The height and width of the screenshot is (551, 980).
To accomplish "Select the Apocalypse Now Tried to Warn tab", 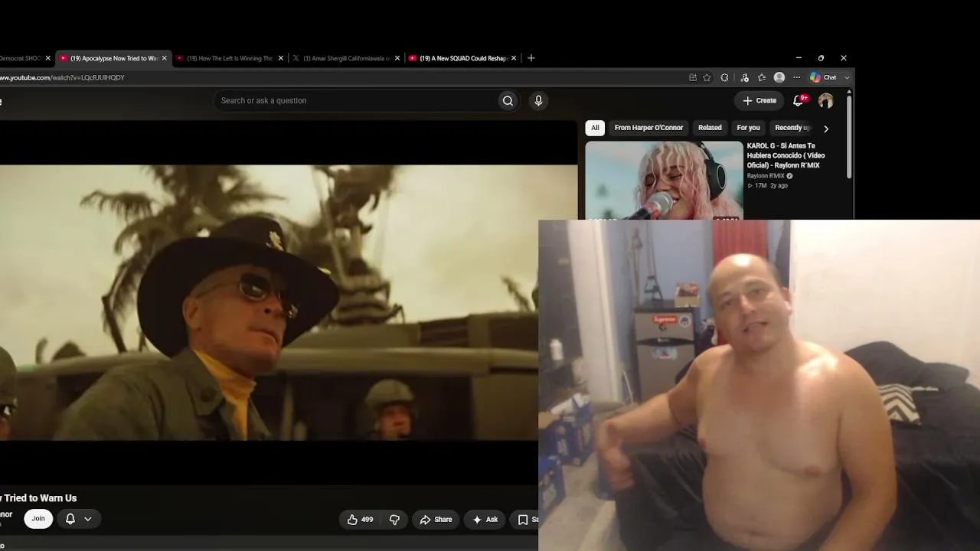I will pos(113,58).
